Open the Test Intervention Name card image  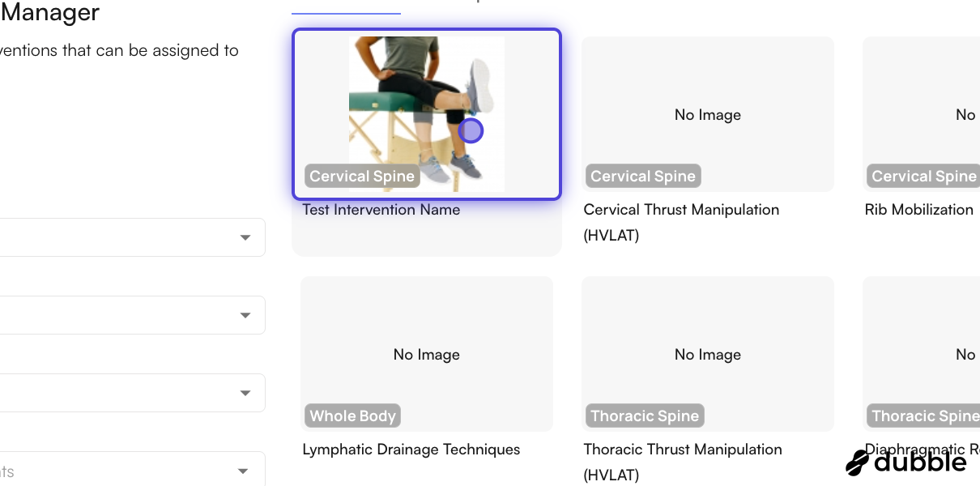[427, 114]
